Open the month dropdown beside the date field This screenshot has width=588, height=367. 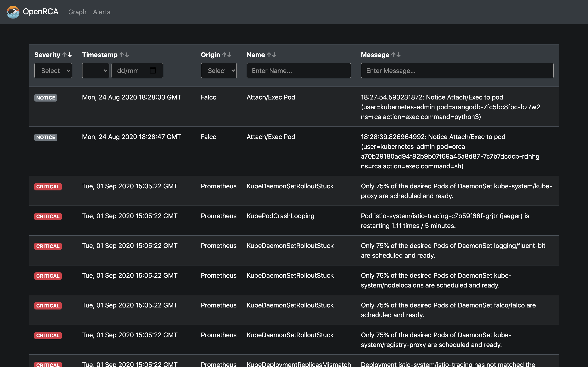pos(96,70)
